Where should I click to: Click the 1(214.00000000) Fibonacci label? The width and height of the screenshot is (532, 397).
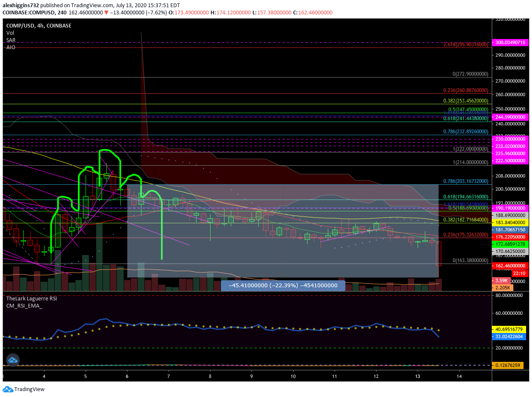point(471,162)
